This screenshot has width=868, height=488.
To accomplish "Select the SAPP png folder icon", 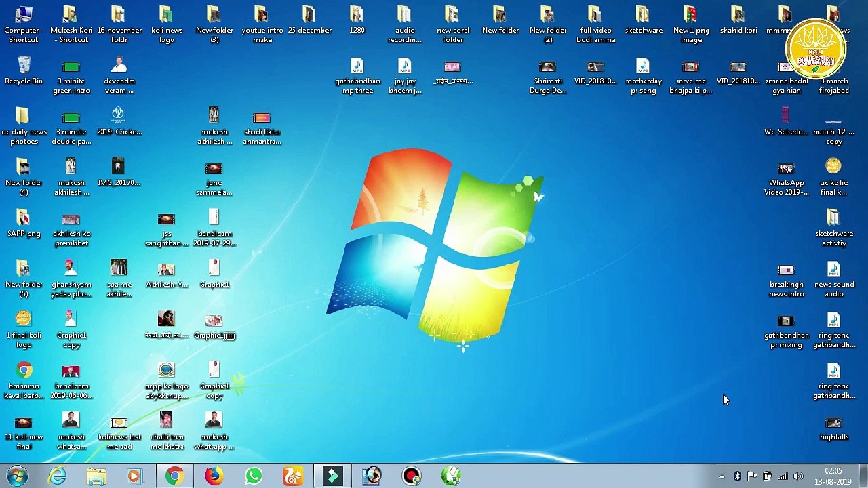I will (24, 224).
